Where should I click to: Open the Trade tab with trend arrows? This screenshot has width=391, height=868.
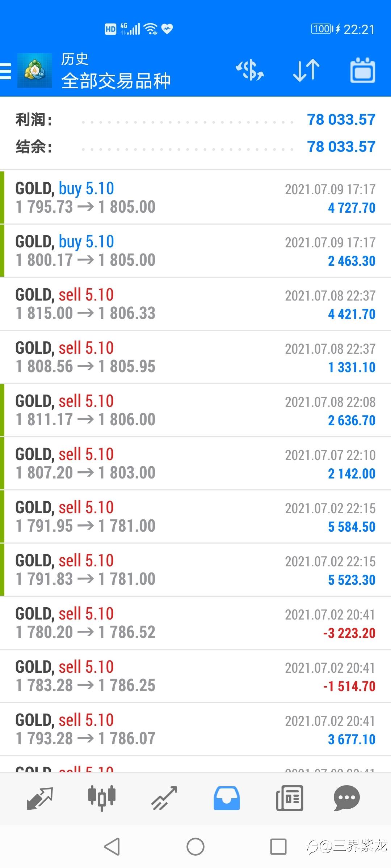click(164, 798)
